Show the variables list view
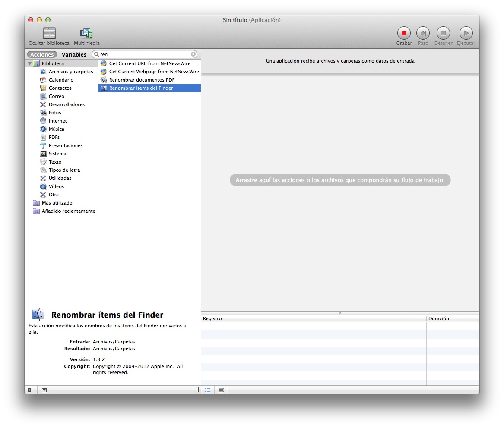Viewport: 504px width, 428px height. tap(221, 390)
